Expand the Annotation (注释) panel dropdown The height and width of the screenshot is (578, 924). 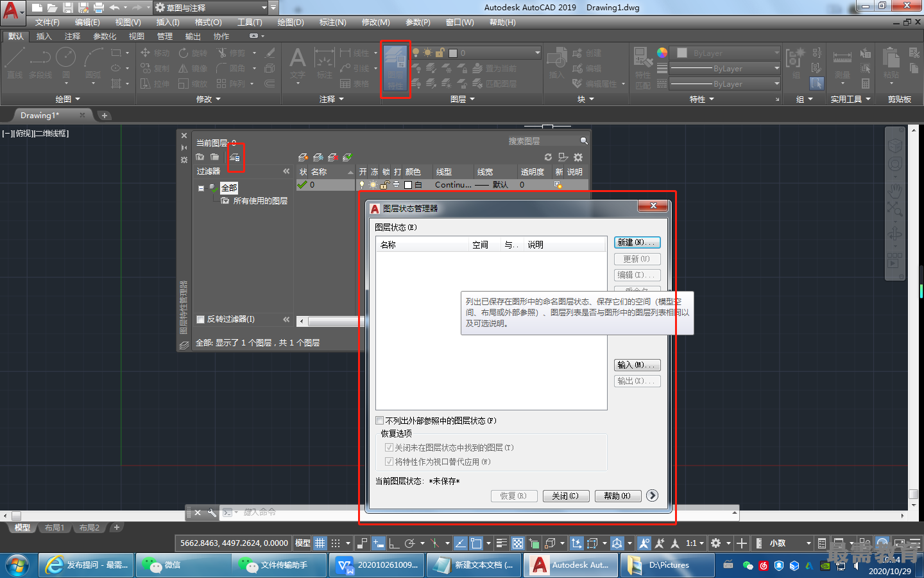click(x=332, y=99)
